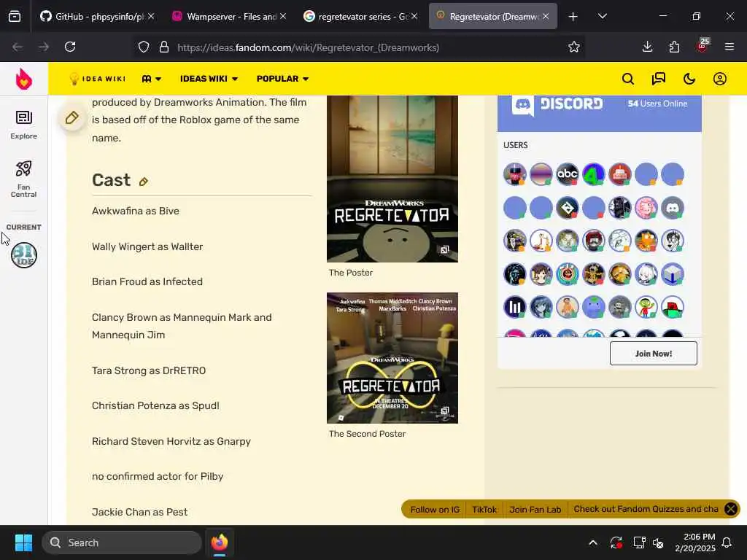This screenshot has height=560, width=747.
Task: Show site tracking protection shield info
Action: 144,47
